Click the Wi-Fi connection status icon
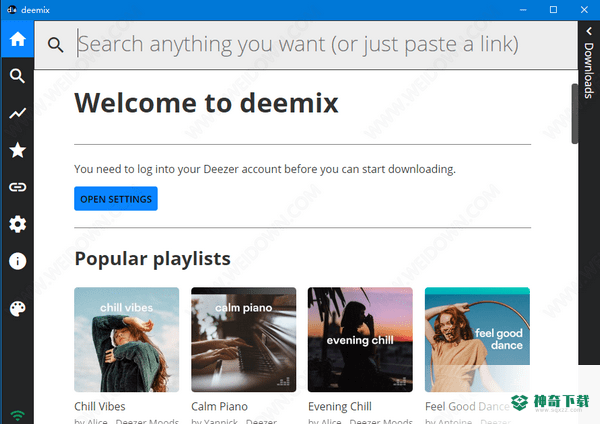600x424 pixels. coord(18,415)
